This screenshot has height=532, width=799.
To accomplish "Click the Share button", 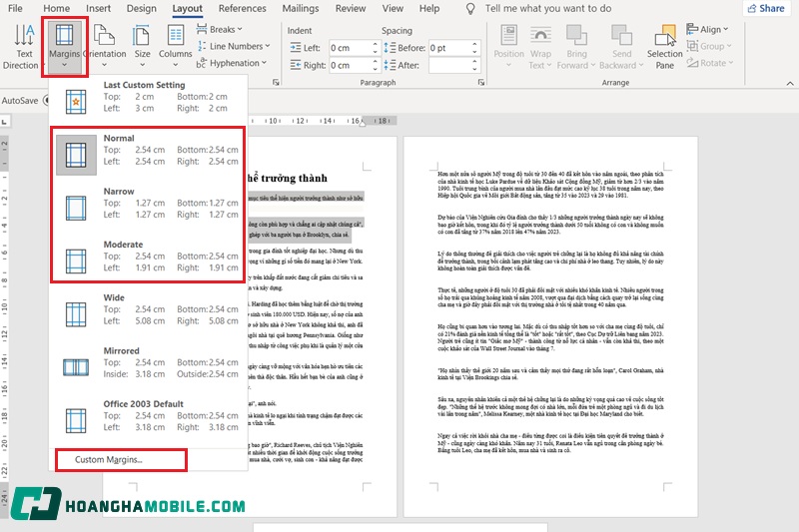I will click(x=765, y=9).
